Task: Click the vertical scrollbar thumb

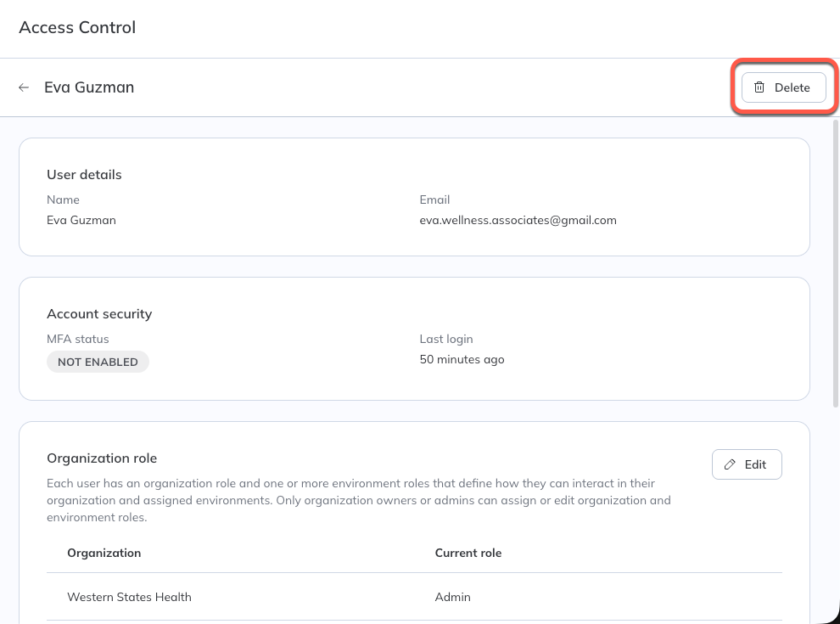Action: point(836,264)
